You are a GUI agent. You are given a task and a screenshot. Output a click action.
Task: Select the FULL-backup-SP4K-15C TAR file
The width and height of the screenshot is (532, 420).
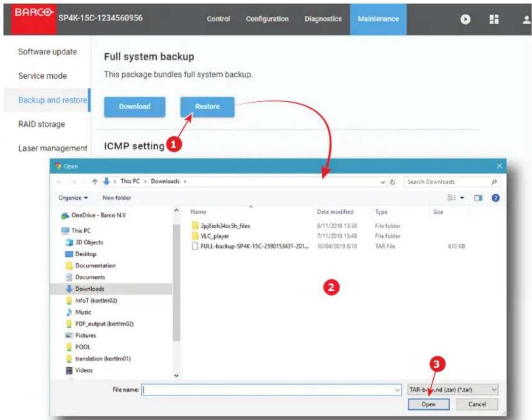point(250,246)
